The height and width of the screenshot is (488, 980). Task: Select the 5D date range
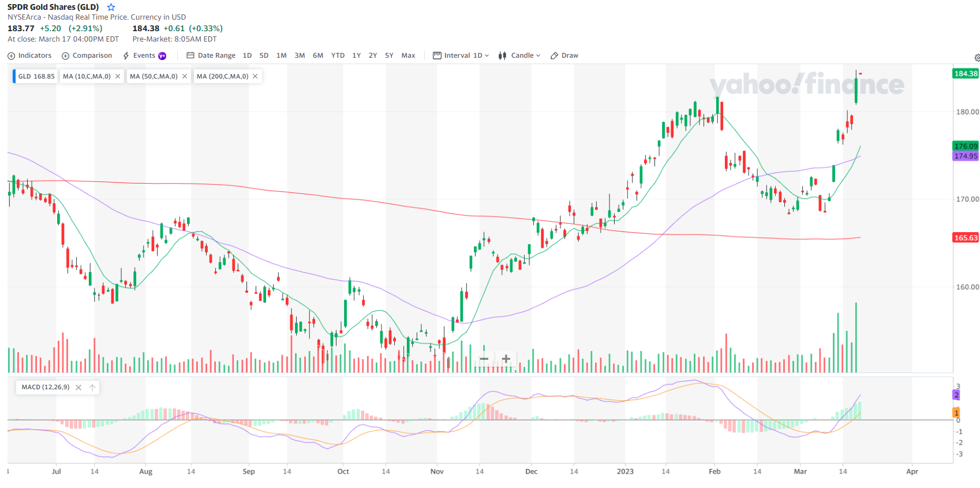(264, 55)
